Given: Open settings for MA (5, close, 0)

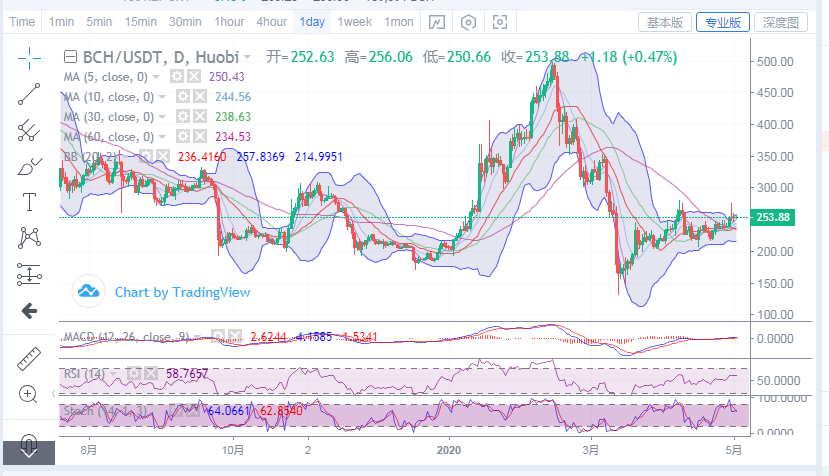Looking at the screenshot, I should pos(177,77).
